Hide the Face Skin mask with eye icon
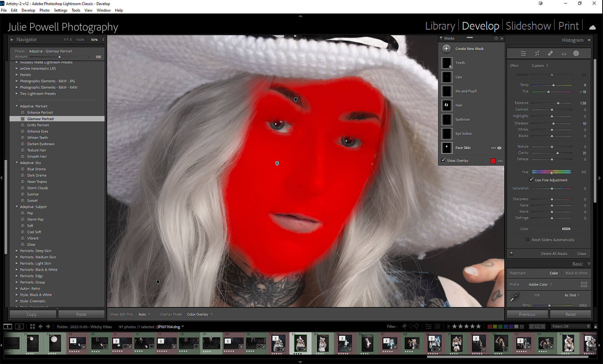The image size is (603, 364). pyautogui.click(x=499, y=148)
